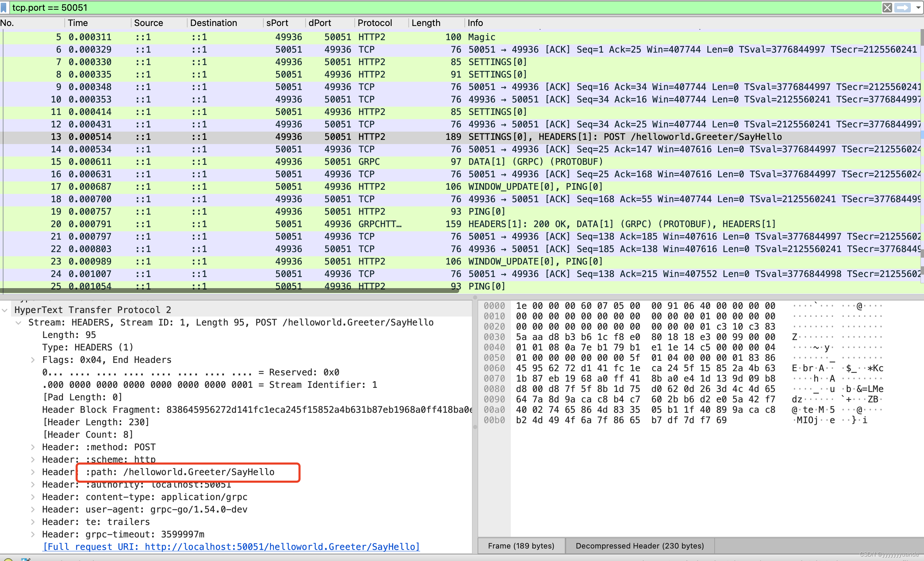Sort by the Length column header
The width and height of the screenshot is (924, 561).
click(x=426, y=23)
